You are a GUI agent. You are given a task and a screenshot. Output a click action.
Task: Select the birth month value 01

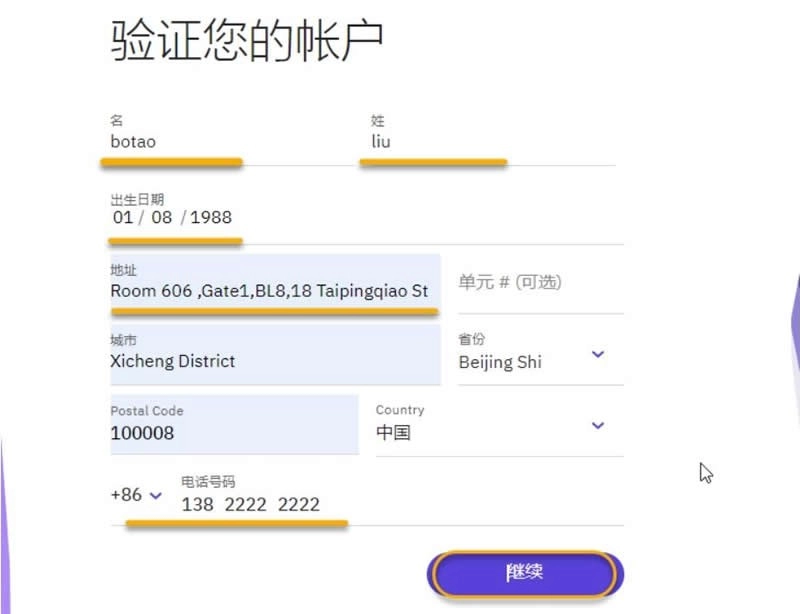[122, 217]
